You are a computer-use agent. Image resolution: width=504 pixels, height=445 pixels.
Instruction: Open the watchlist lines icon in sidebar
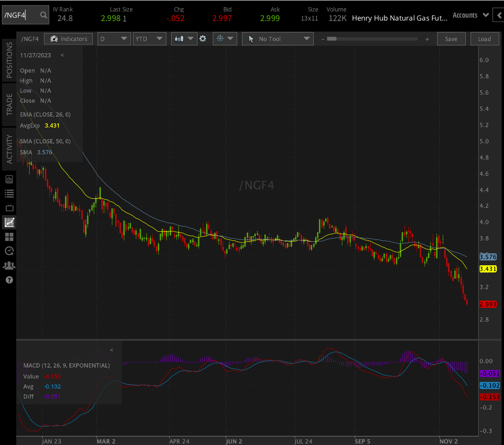click(9, 194)
